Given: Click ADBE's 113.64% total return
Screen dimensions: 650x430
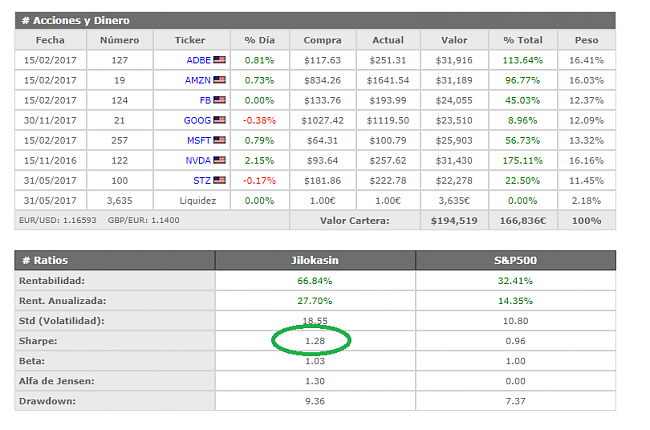Looking at the screenshot, I should [x=523, y=60].
